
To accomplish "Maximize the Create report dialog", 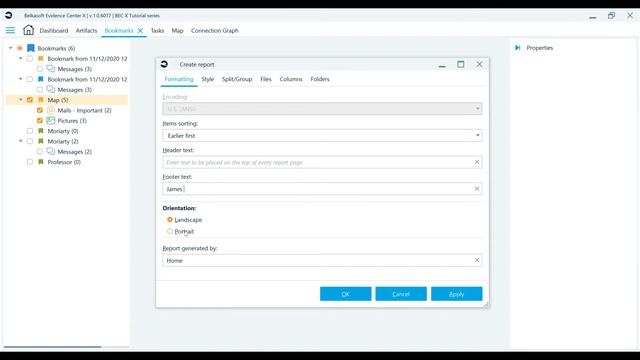I will pos(461,64).
